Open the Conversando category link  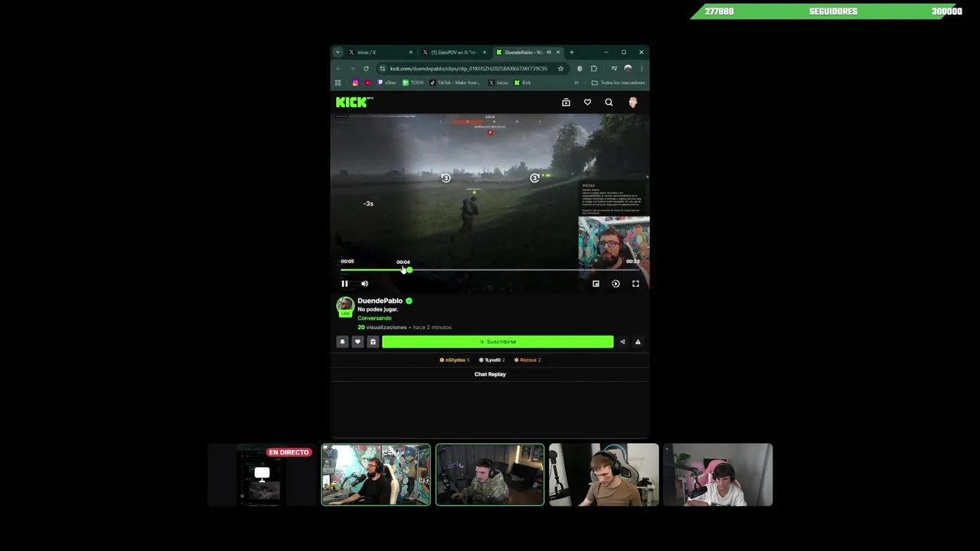tap(374, 318)
